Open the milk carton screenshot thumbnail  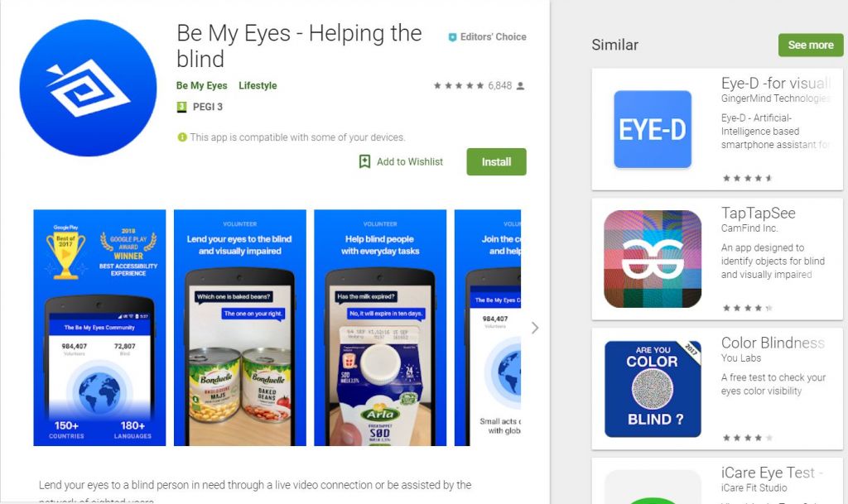point(380,328)
